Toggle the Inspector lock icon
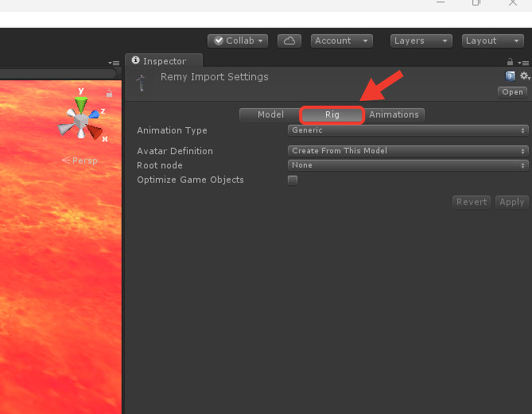 [x=510, y=62]
